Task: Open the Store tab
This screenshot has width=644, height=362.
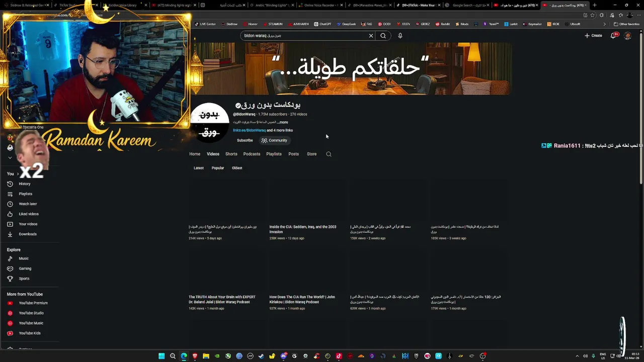Action: click(x=312, y=154)
